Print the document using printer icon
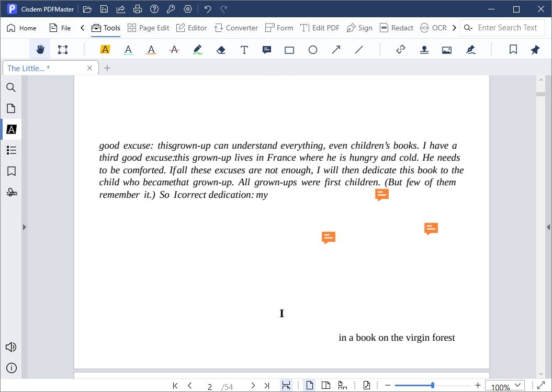Viewport: 552px width, 392px height. [x=138, y=9]
